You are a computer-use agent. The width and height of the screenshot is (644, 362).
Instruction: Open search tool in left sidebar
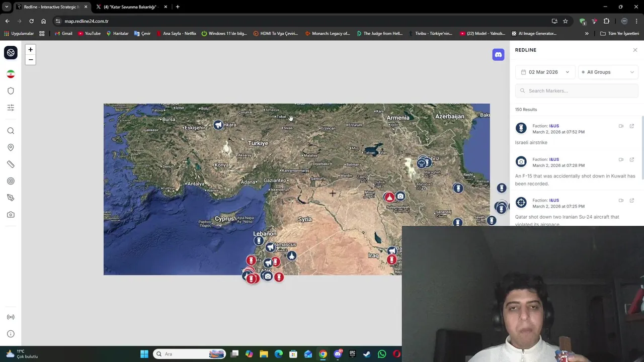pyautogui.click(x=11, y=131)
